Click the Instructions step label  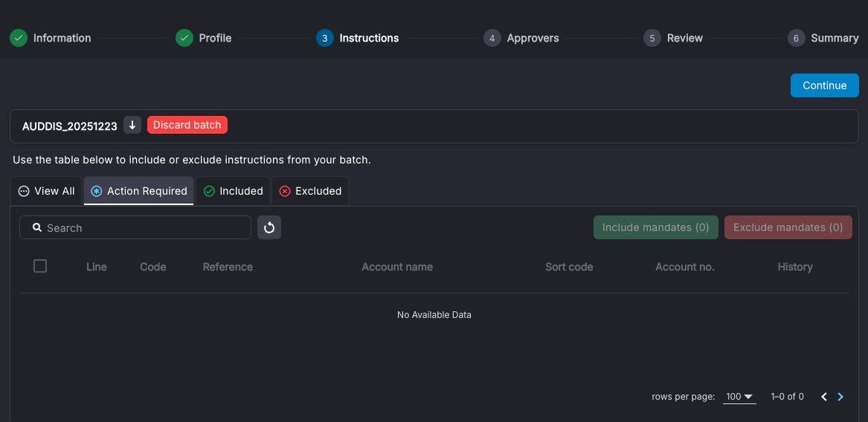pos(369,38)
